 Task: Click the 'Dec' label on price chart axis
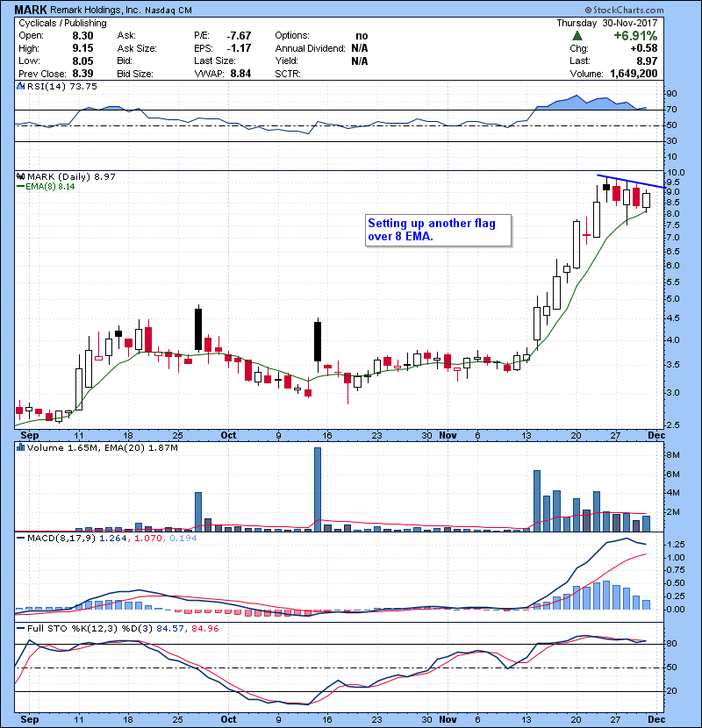point(656,435)
